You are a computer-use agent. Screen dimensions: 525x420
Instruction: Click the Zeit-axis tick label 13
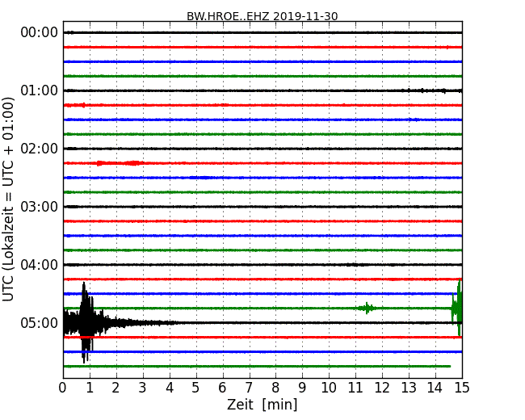pos(409,388)
